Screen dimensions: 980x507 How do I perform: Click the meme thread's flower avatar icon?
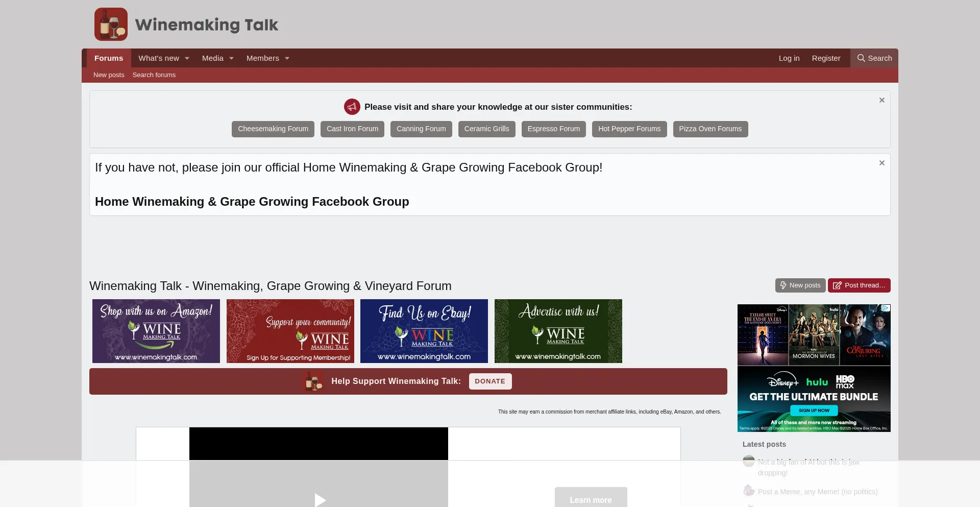[749, 490]
